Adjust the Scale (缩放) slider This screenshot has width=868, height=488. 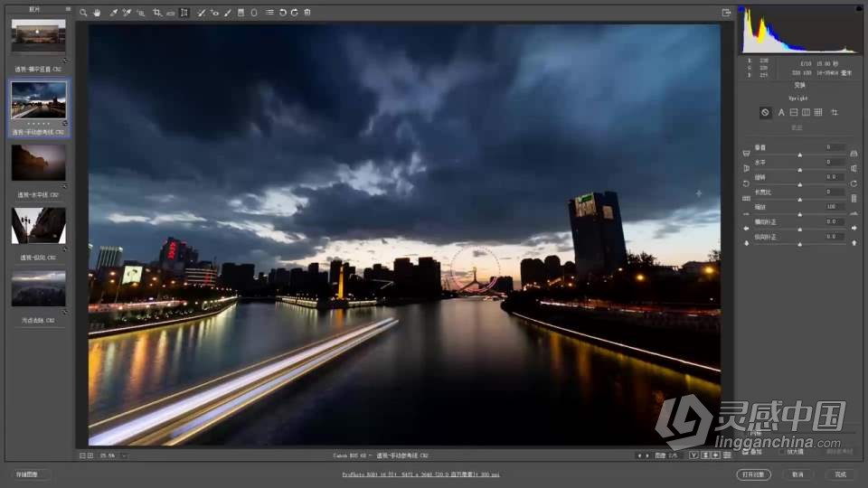[x=800, y=214]
